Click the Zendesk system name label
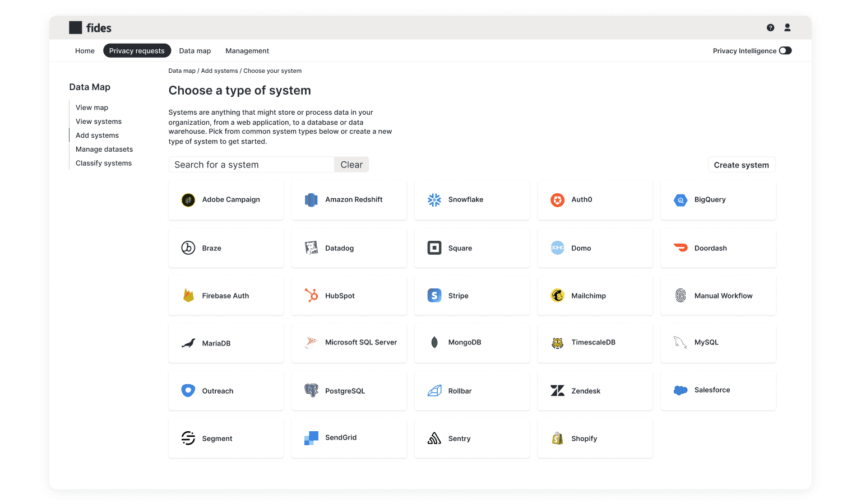Screen dimensions: 861x504 pos(586,391)
